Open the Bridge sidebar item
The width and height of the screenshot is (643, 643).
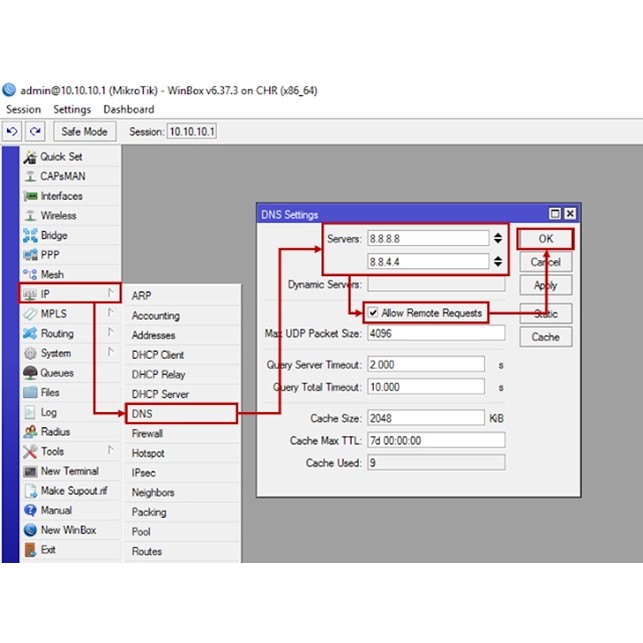(x=54, y=236)
